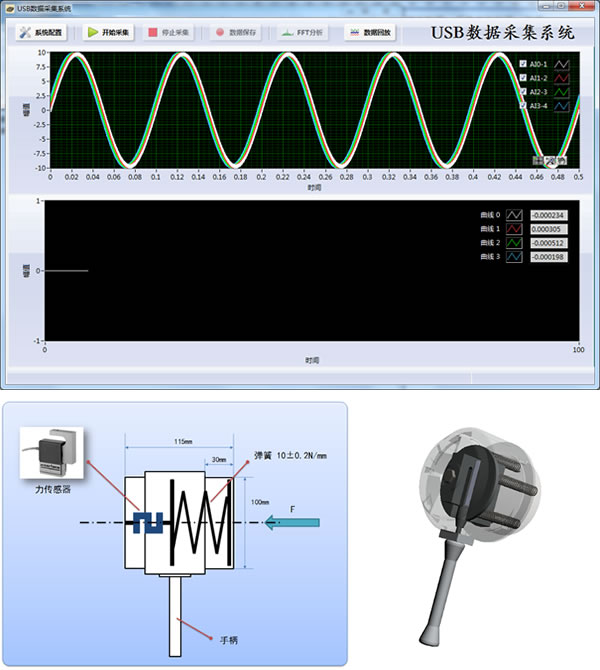The width and height of the screenshot is (600, 670).
Task: Open 数据回放 data playback
Action: point(370,32)
